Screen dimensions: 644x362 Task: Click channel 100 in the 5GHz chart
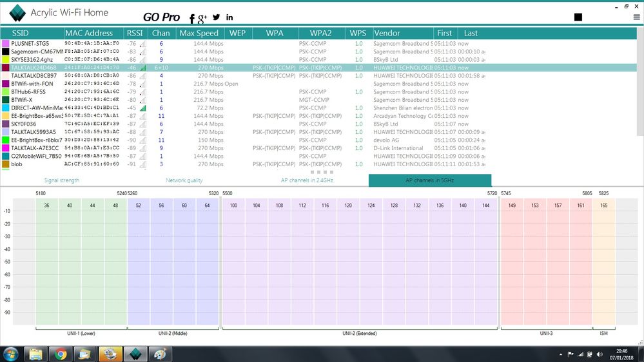click(x=233, y=205)
